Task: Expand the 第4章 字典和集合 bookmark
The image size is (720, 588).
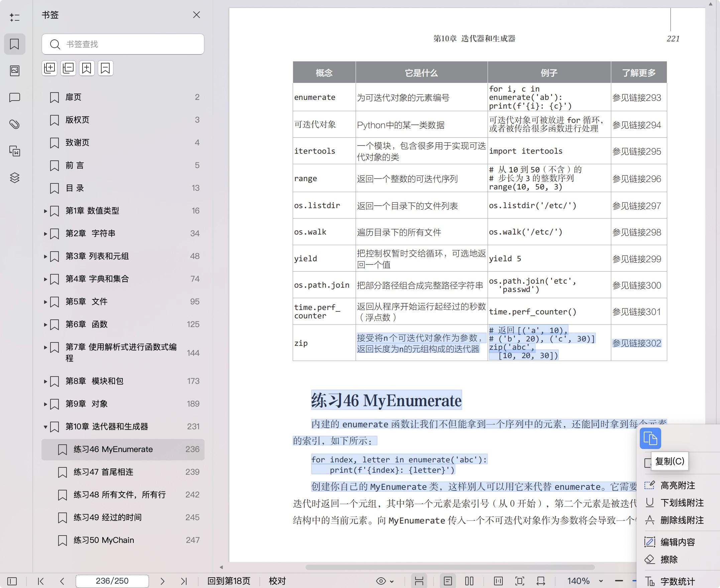Action: click(x=45, y=279)
